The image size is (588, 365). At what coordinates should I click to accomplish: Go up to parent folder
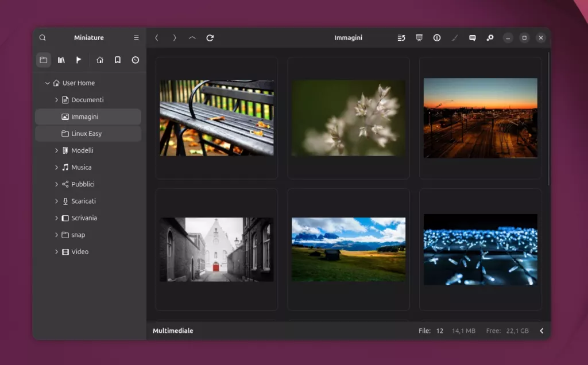point(192,38)
